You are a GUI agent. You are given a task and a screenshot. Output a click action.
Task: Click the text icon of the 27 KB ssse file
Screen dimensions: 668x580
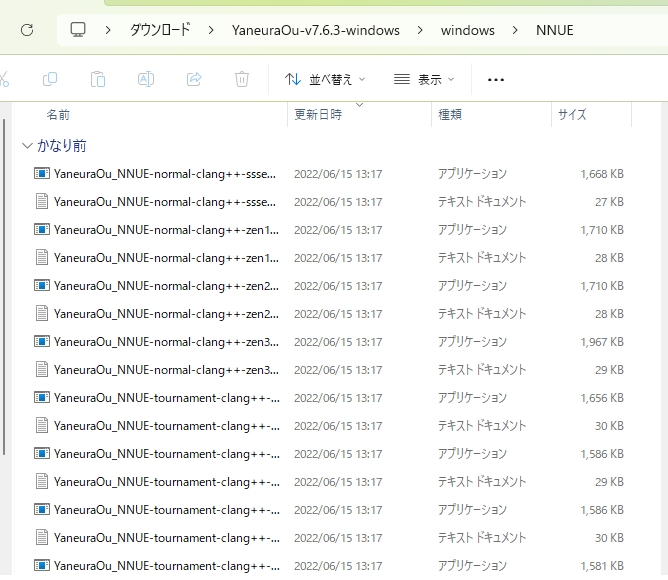(x=42, y=202)
